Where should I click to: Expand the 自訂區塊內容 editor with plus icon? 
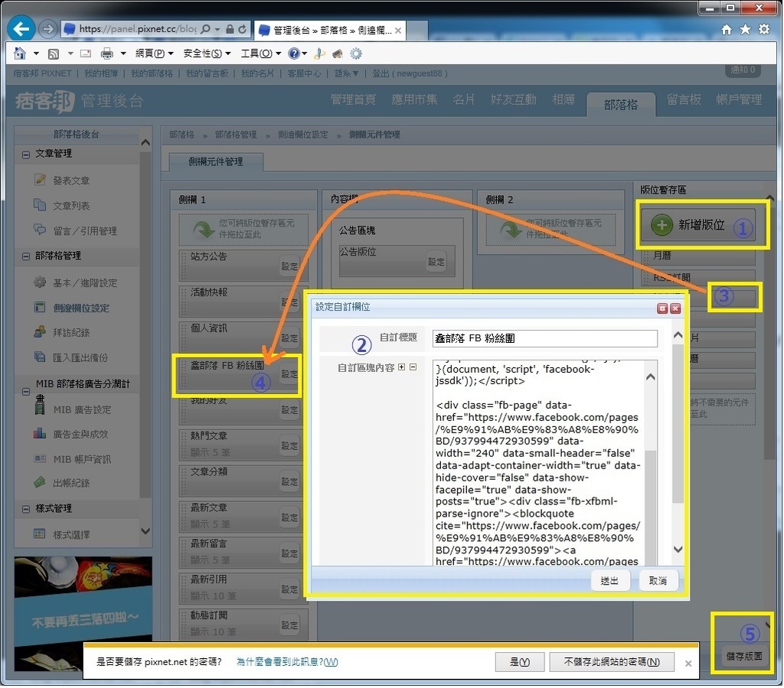point(402,367)
